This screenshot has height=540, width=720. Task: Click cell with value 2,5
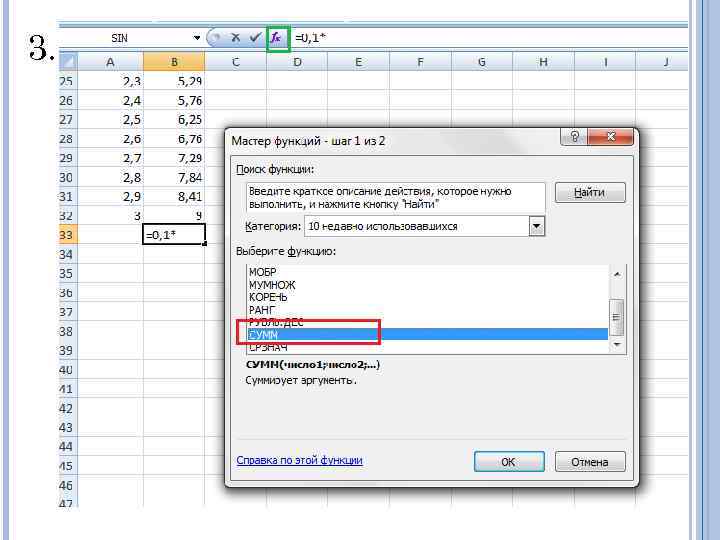click(x=110, y=119)
